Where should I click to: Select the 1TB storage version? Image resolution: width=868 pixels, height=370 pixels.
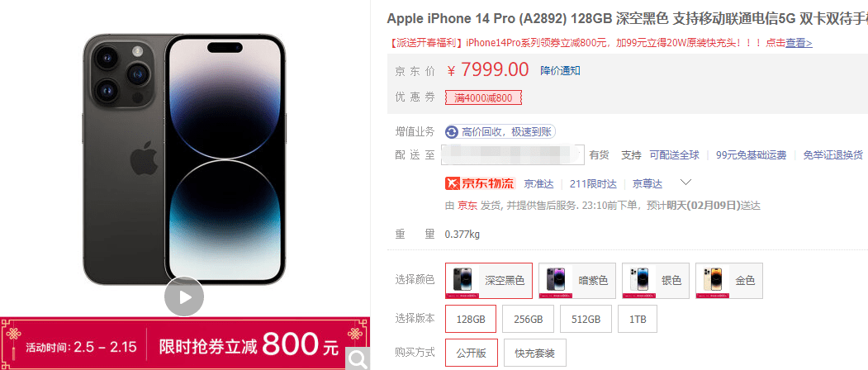point(637,319)
